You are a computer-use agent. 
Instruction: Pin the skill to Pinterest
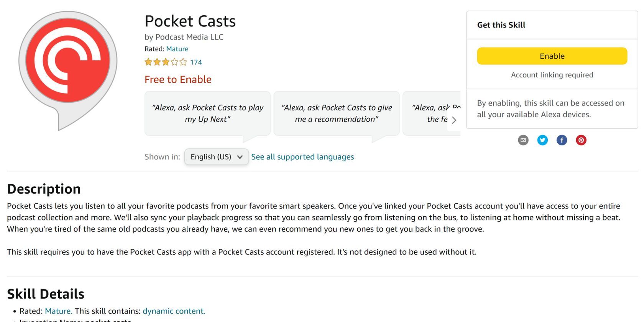[x=581, y=140]
